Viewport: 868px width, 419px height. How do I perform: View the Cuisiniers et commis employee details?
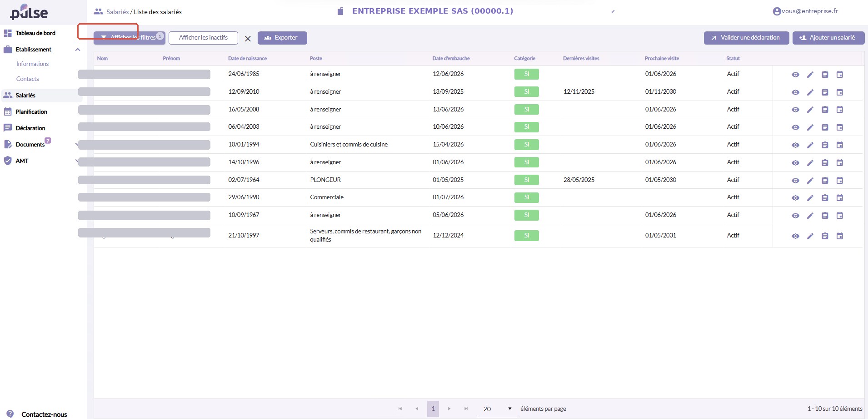pos(795,145)
